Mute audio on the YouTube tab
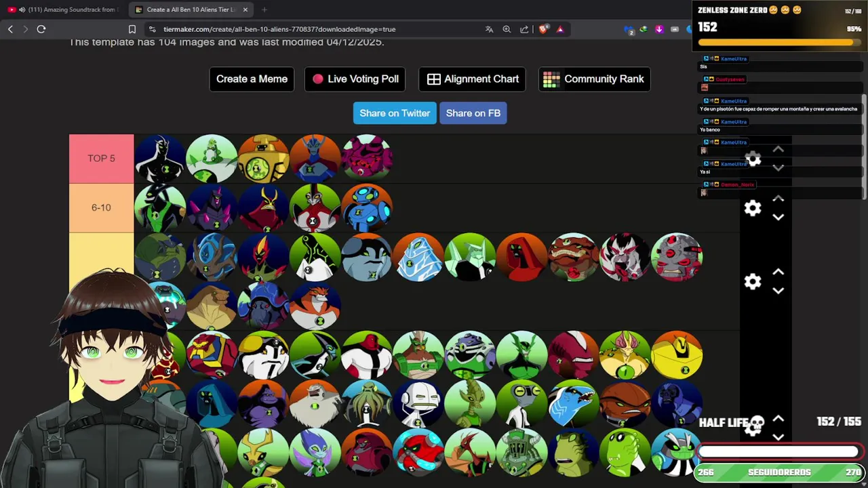 pos(22,9)
